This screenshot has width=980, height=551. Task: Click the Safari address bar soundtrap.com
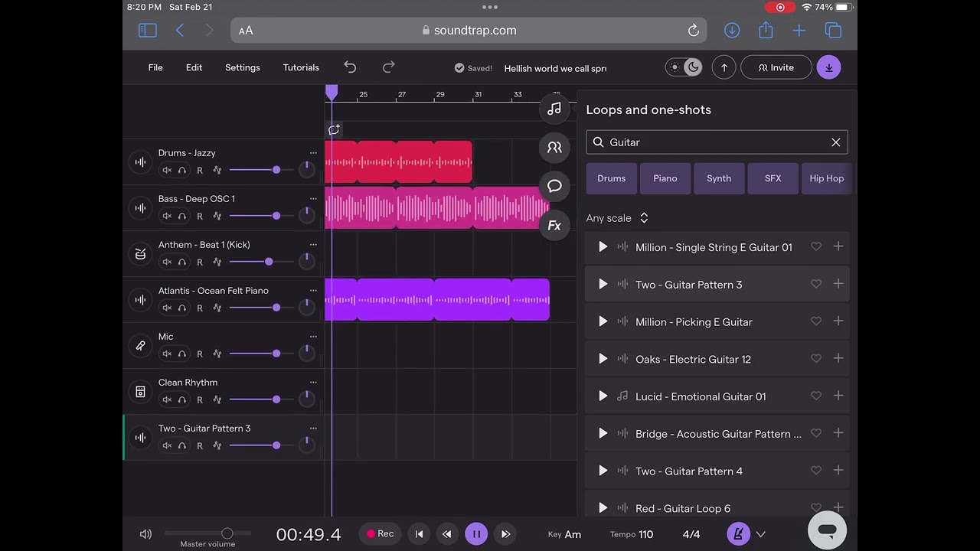tap(469, 31)
